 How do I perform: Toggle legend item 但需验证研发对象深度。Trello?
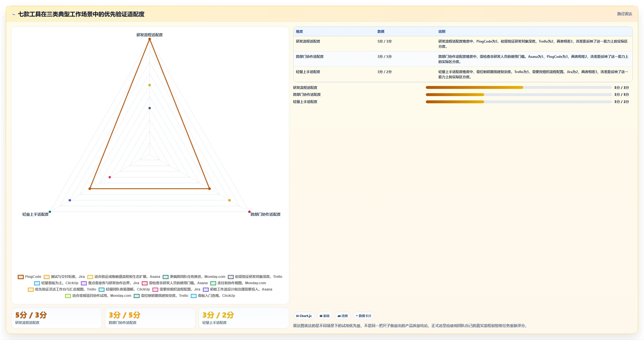255,277
